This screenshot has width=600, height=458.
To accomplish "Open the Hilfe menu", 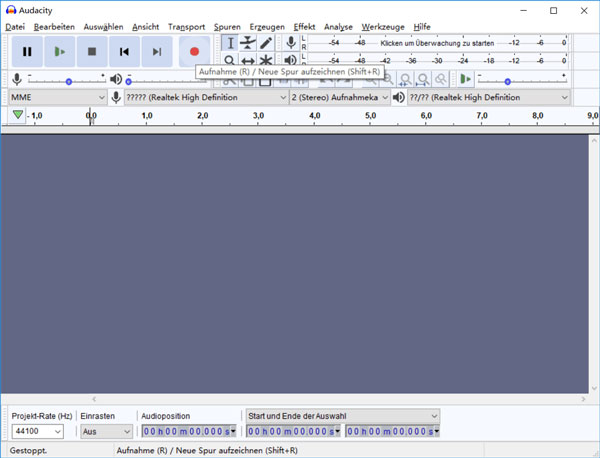I will pos(422,27).
